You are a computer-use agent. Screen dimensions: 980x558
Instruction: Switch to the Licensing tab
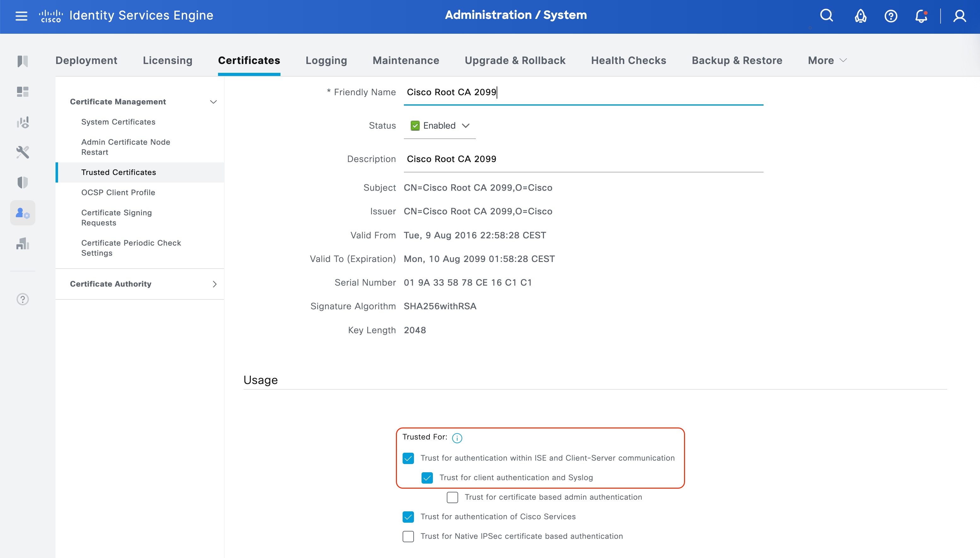point(168,61)
